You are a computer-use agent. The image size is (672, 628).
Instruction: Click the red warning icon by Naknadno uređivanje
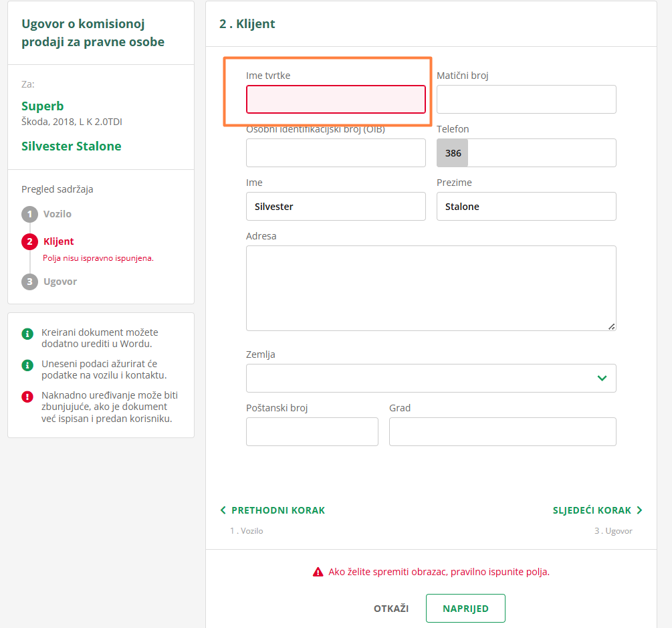(27, 397)
